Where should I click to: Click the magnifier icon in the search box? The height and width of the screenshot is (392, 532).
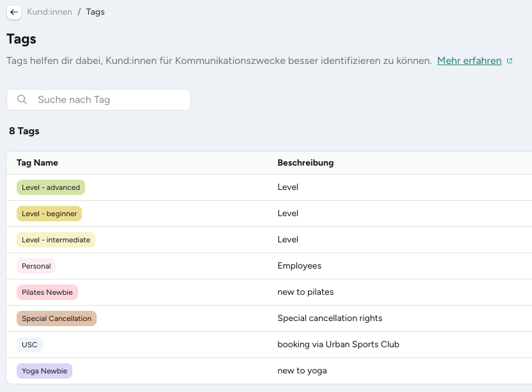[x=22, y=100]
